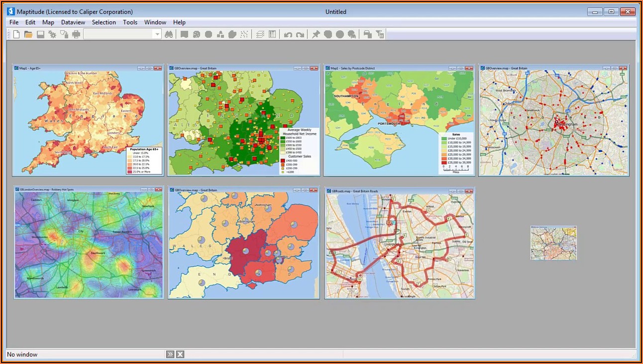
Task: Click the binoculars Find icon
Action: click(169, 34)
